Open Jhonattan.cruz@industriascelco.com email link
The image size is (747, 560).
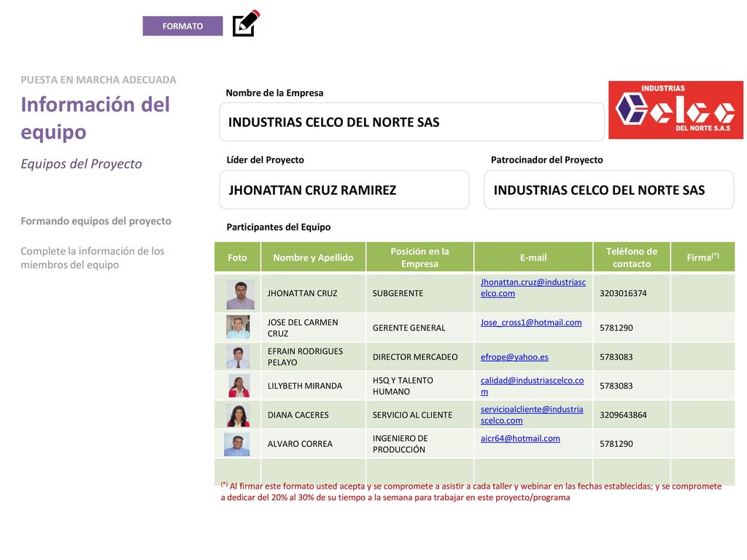tap(533, 287)
